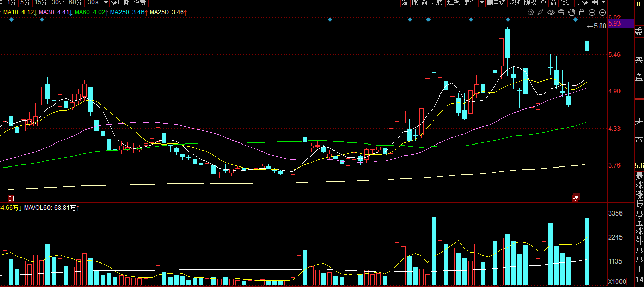The image size is (644, 287).
Task: Click the arrow-to-bar collapse panel icon
Action: [595, 3]
